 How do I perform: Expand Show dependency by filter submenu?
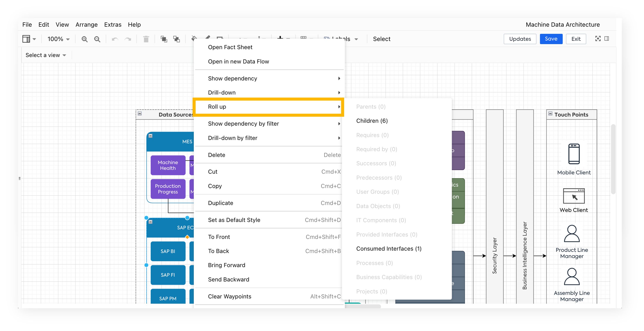269,124
